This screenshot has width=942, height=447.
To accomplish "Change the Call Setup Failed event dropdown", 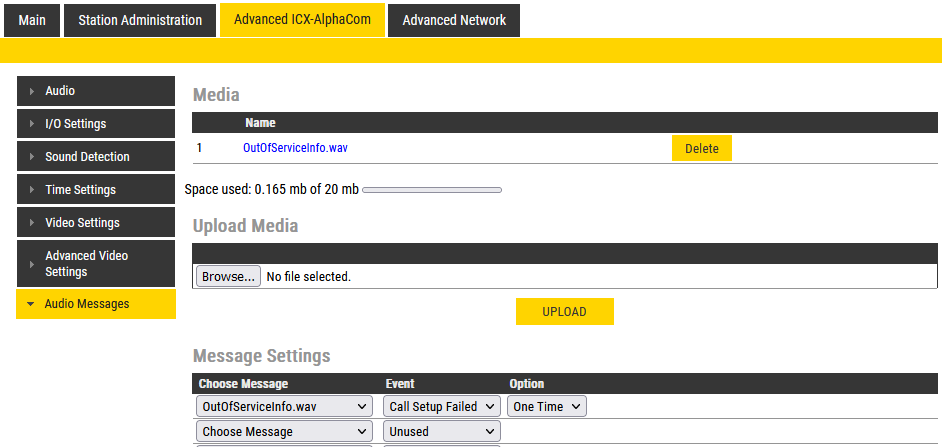I will (x=442, y=407).
